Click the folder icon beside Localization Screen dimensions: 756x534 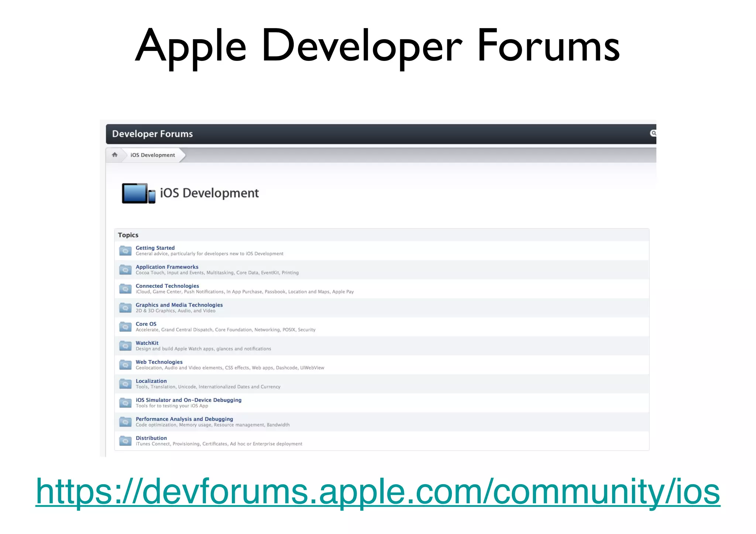[126, 384]
